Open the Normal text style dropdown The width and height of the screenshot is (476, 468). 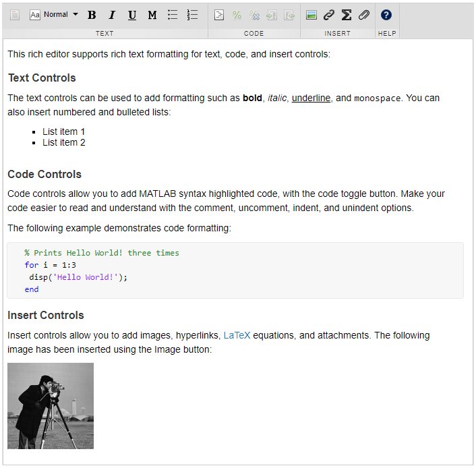pos(55,14)
